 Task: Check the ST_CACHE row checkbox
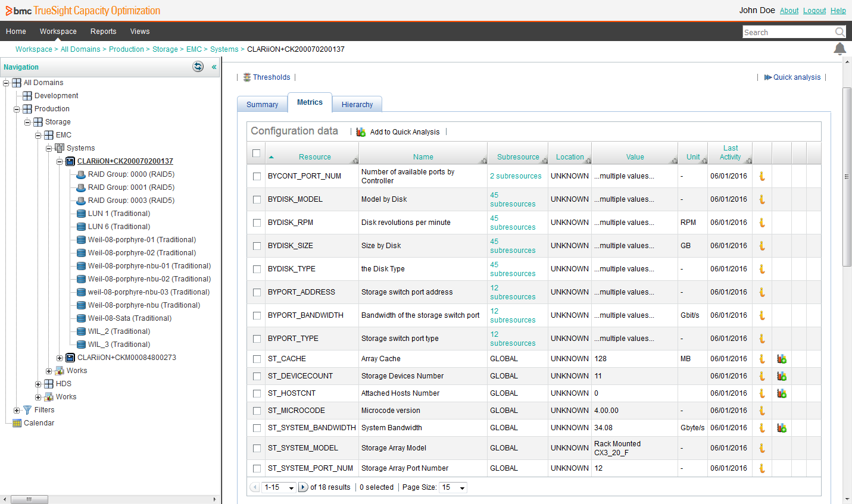257,359
